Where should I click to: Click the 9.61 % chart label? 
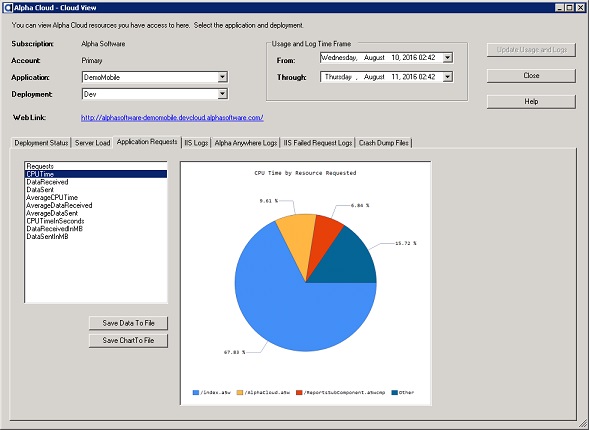pos(269,201)
